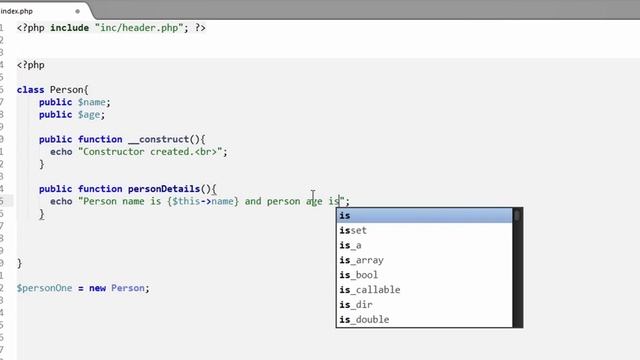Choose 'is_double' autocomplete suggestion
Viewport: 640px width, 360px height.
point(424,320)
